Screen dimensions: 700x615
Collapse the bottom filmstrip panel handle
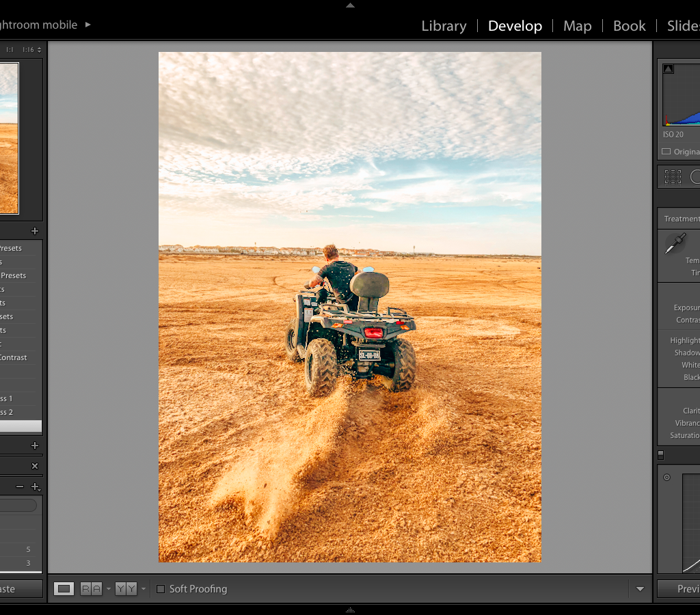[x=350, y=610]
